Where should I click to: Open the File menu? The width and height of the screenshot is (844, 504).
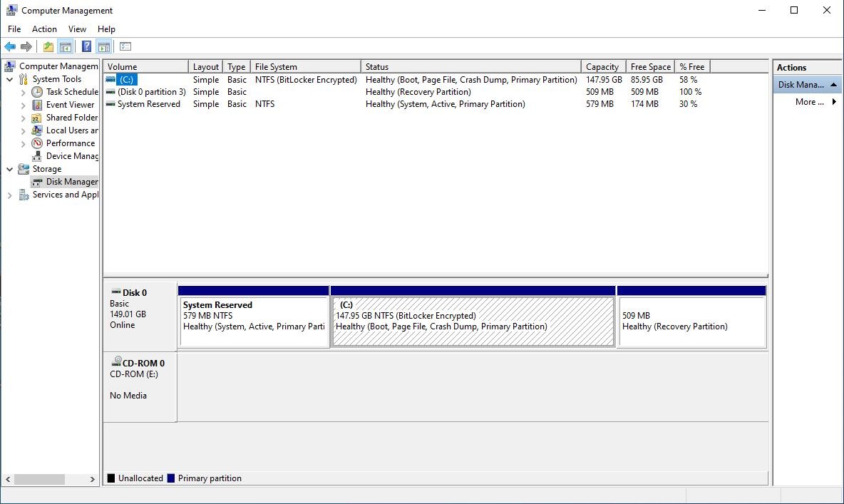pyautogui.click(x=14, y=29)
